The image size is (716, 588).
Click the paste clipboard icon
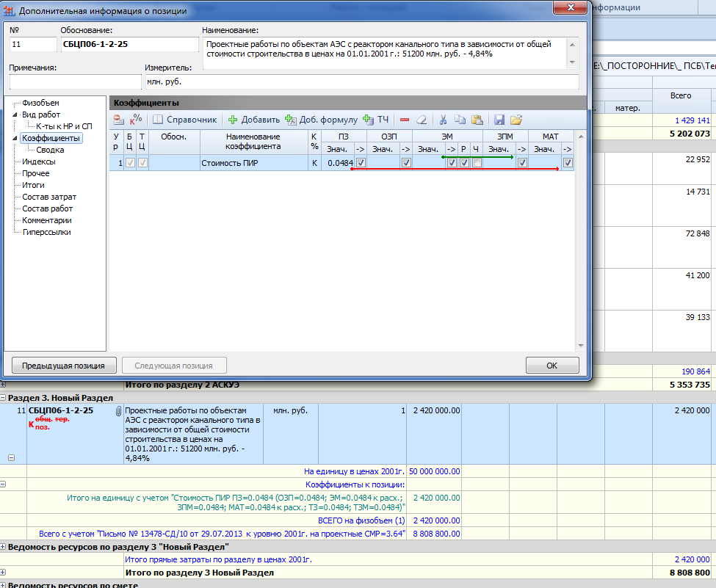pos(477,120)
